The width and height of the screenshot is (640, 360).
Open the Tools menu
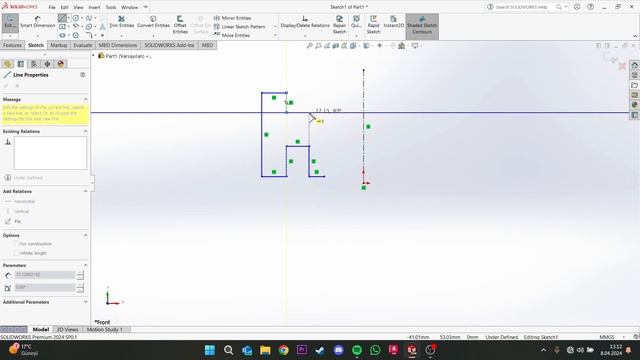(x=111, y=7)
